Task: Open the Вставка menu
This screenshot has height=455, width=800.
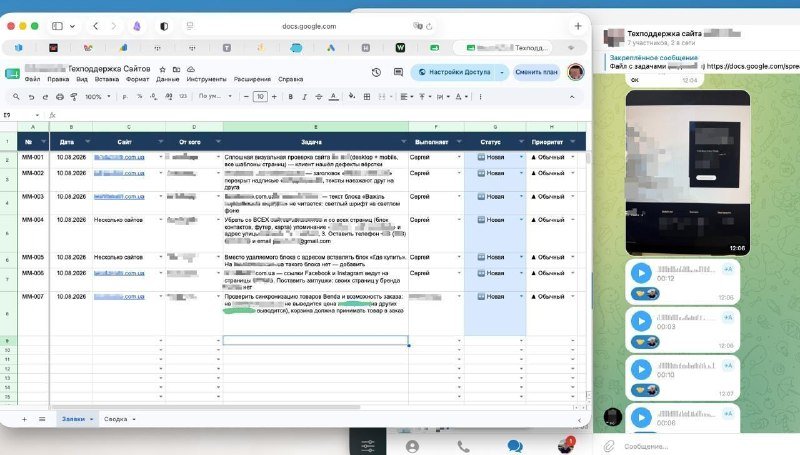Action: (107, 79)
